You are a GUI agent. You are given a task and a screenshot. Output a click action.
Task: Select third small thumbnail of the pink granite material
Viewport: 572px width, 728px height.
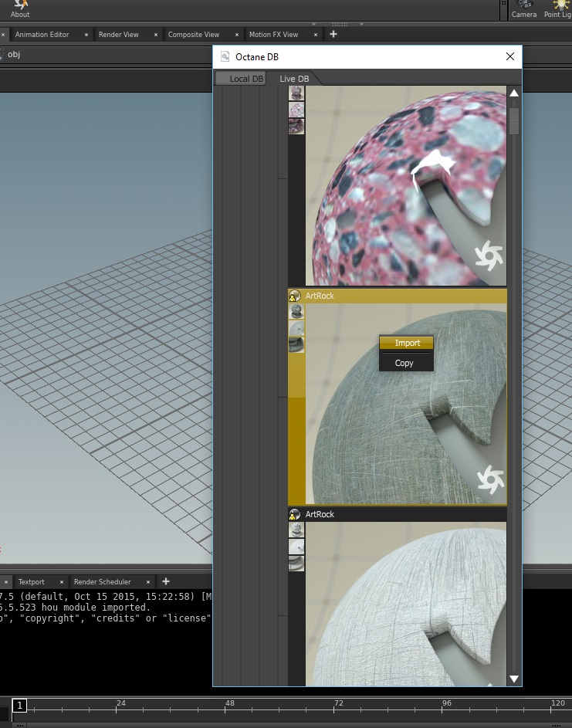pyautogui.click(x=296, y=127)
